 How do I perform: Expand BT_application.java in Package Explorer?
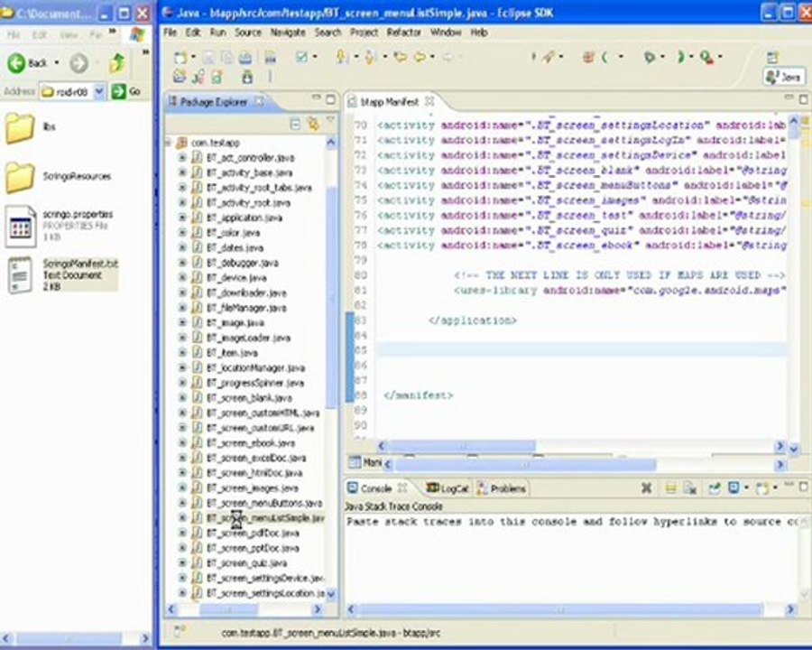[x=182, y=218]
